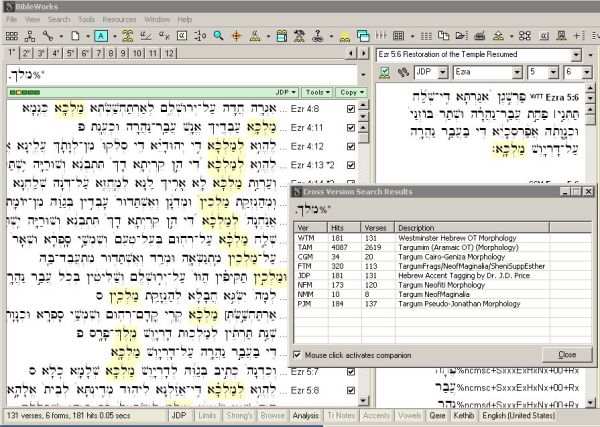
Task: Click English (United States) in status bar
Action: pyautogui.click(x=518, y=416)
